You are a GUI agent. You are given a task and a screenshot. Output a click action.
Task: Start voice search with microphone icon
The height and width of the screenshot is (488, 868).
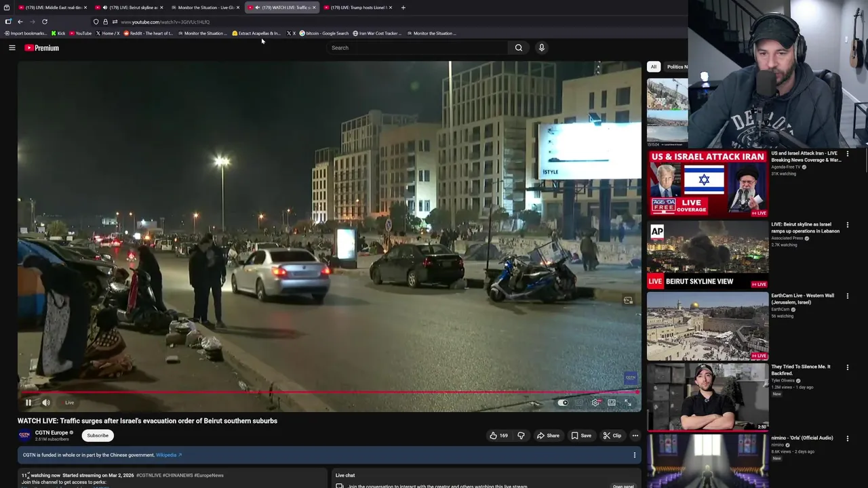click(541, 47)
